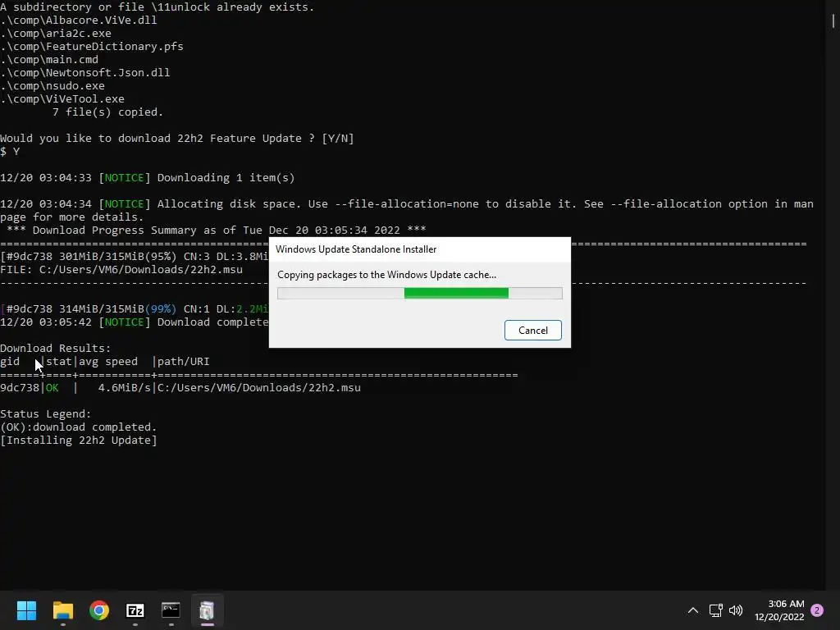Open the 3:06 AM clock calendar

tap(779, 610)
